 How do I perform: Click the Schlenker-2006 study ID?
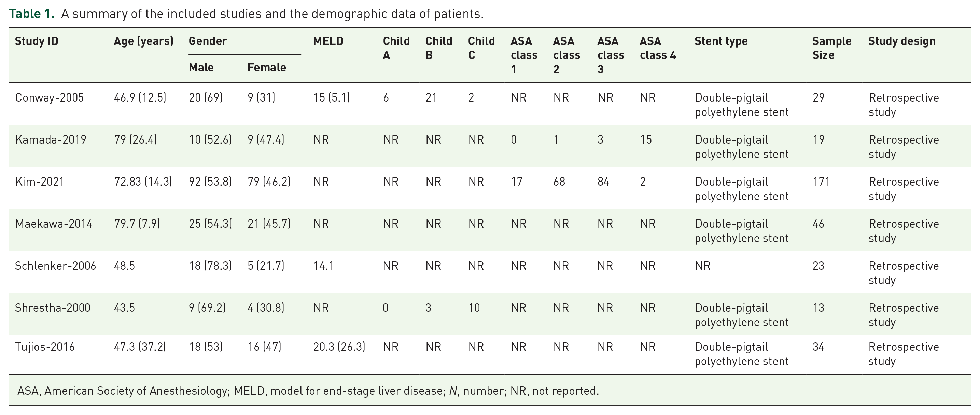pyautogui.click(x=55, y=266)
